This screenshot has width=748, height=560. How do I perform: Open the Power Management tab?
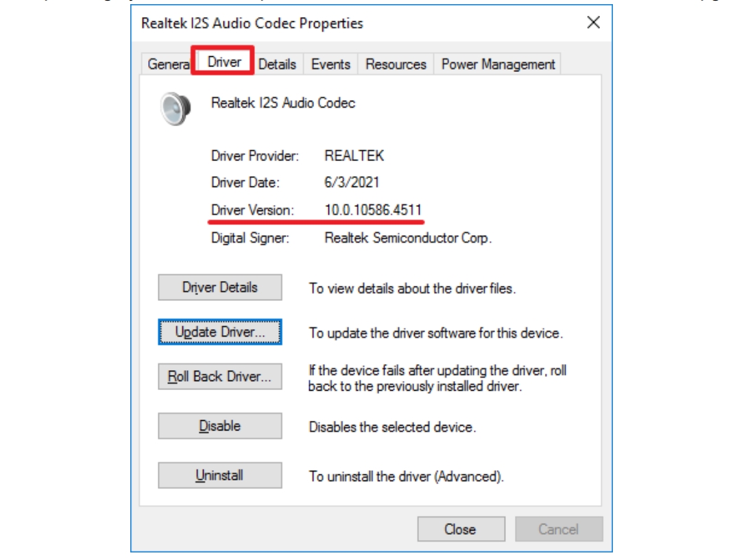tap(498, 65)
